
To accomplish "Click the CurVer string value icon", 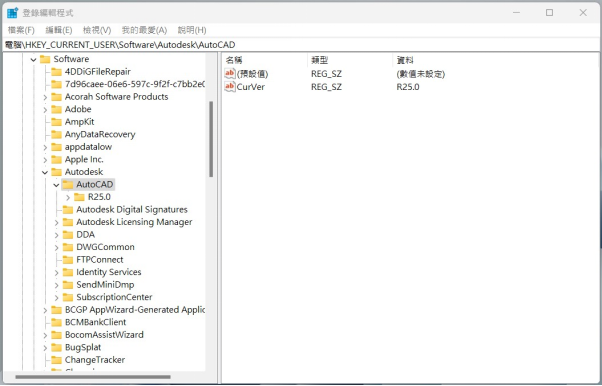I will (x=230, y=86).
